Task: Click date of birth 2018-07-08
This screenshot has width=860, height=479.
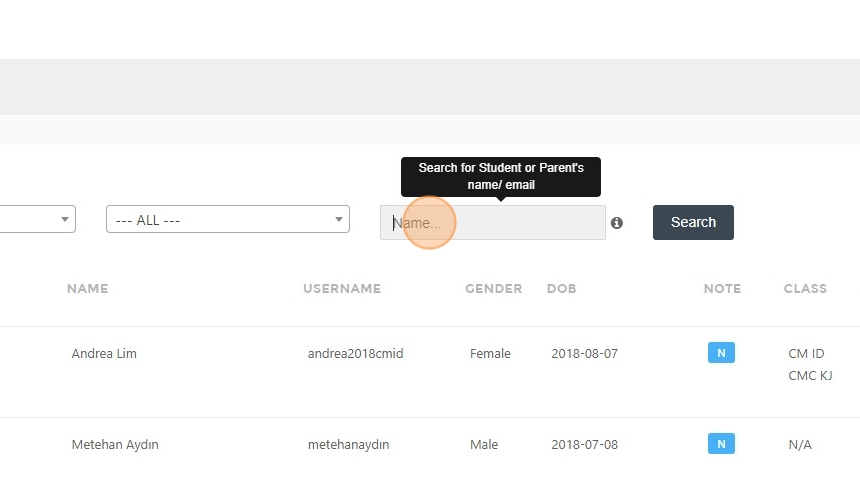Action: [585, 444]
